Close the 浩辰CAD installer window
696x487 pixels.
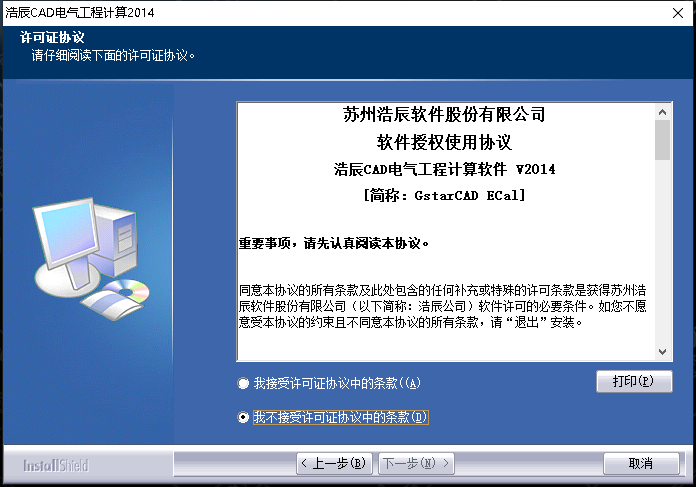pyautogui.click(x=675, y=12)
